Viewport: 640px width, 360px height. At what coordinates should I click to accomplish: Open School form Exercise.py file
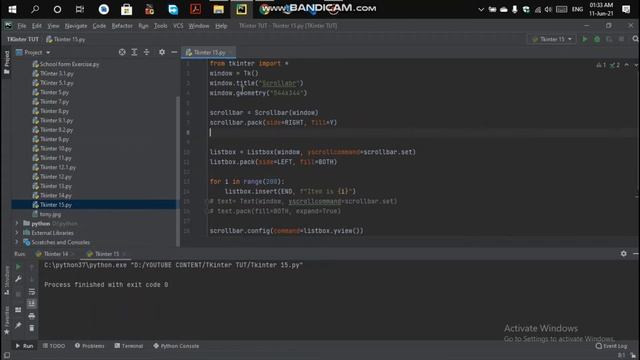click(69, 64)
